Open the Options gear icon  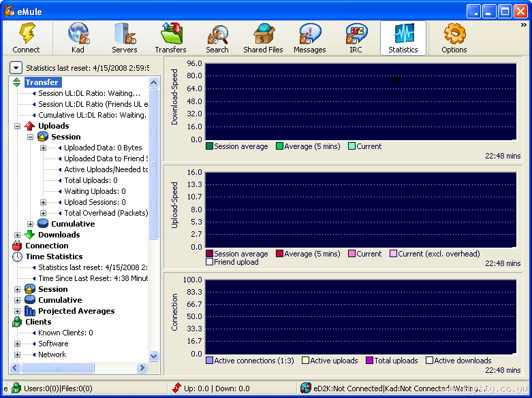pos(454,34)
